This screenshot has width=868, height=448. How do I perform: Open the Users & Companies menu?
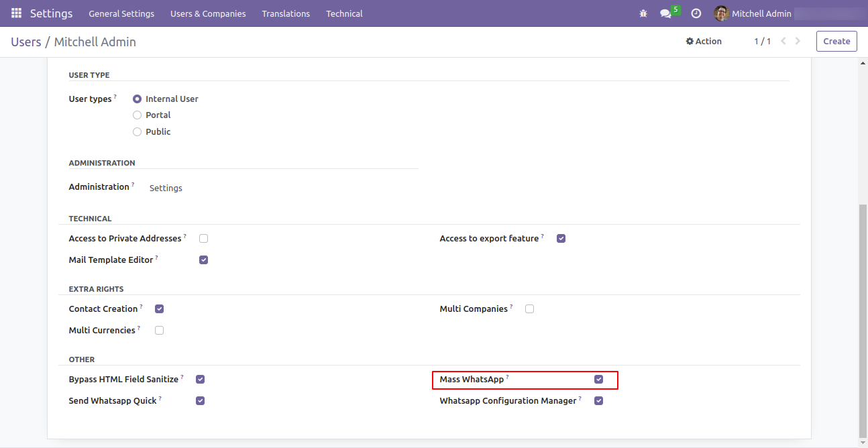208,13
